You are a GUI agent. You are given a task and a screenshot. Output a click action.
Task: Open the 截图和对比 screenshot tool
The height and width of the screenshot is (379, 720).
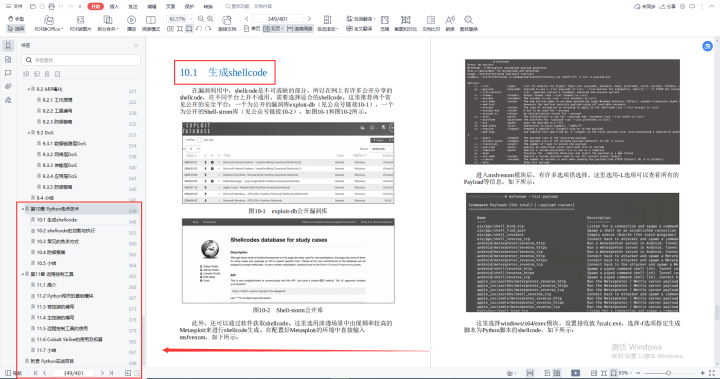pyautogui.click(x=405, y=23)
